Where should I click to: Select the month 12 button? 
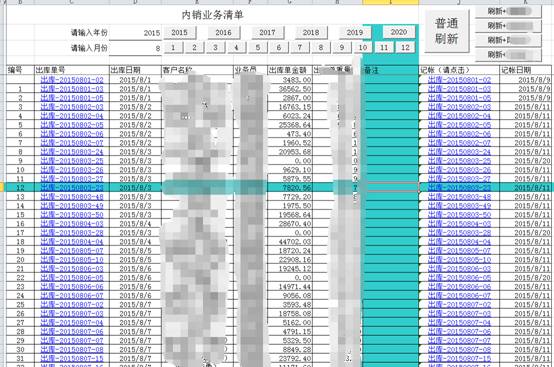pos(405,47)
